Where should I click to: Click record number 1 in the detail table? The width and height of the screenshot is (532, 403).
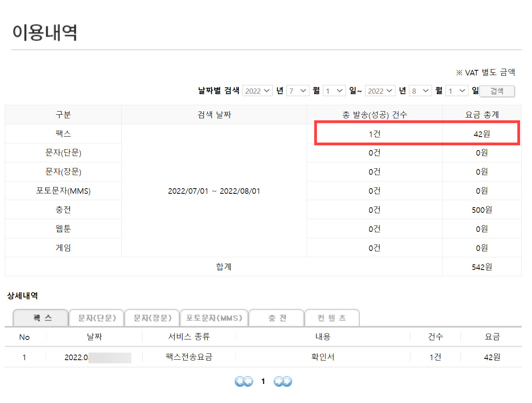tap(25, 357)
